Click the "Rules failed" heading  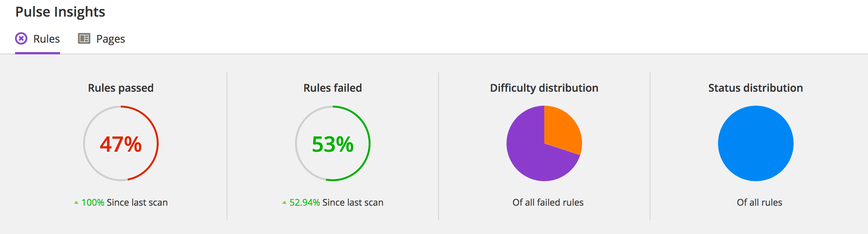click(332, 88)
